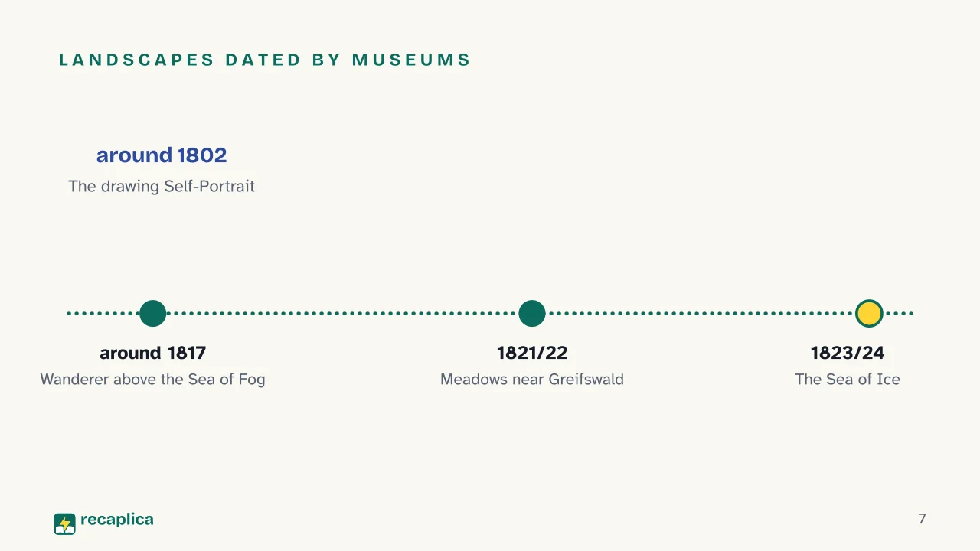Select the green marker above around 1817
This screenshot has height=551, width=980.
153,313
